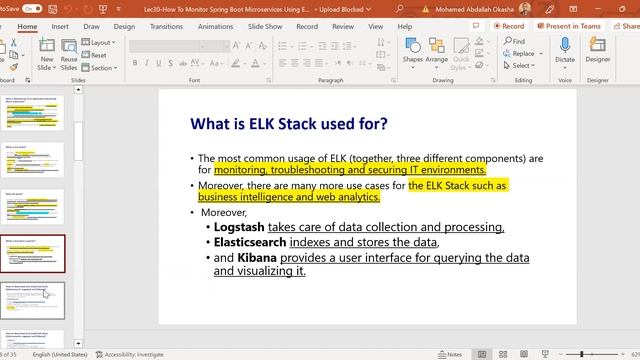Viewport: 640px width, 360px height.
Task: Open the Reuse Slides pane
Action: (69, 54)
